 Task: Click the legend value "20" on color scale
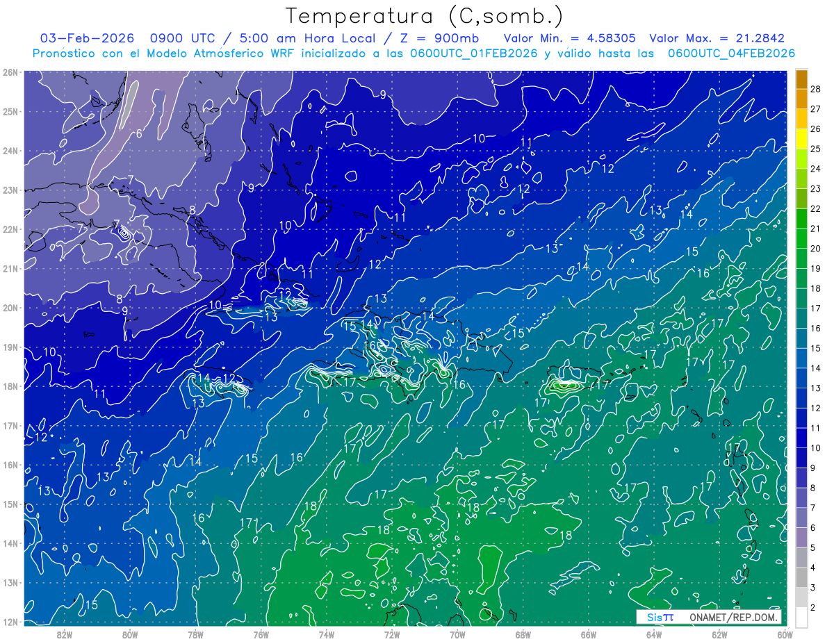coord(816,248)
